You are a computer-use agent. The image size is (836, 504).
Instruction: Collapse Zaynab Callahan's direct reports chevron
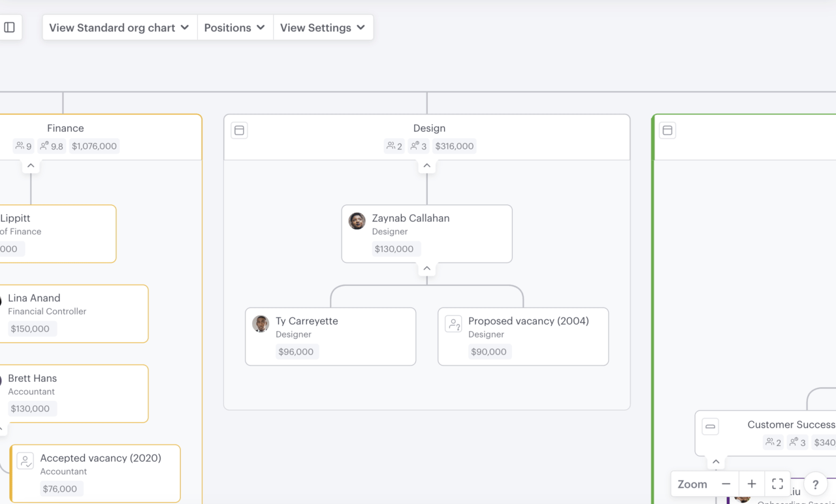pyautogui.click(x=426, y=268)
